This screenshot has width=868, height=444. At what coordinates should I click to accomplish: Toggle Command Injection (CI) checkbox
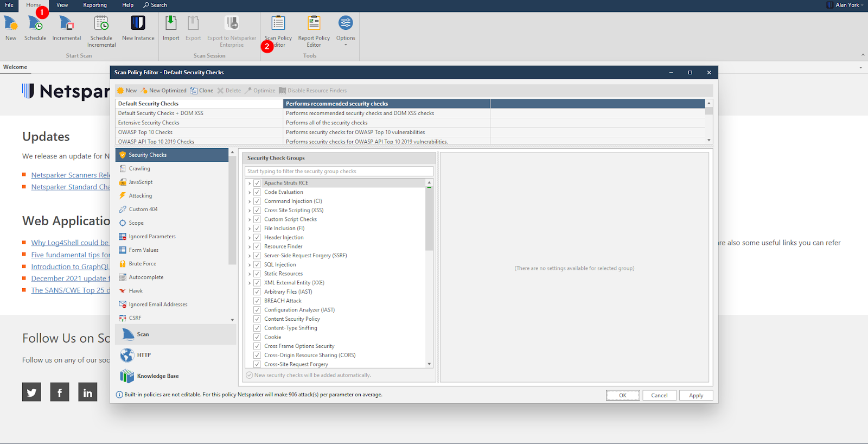(x=257, y=201)
